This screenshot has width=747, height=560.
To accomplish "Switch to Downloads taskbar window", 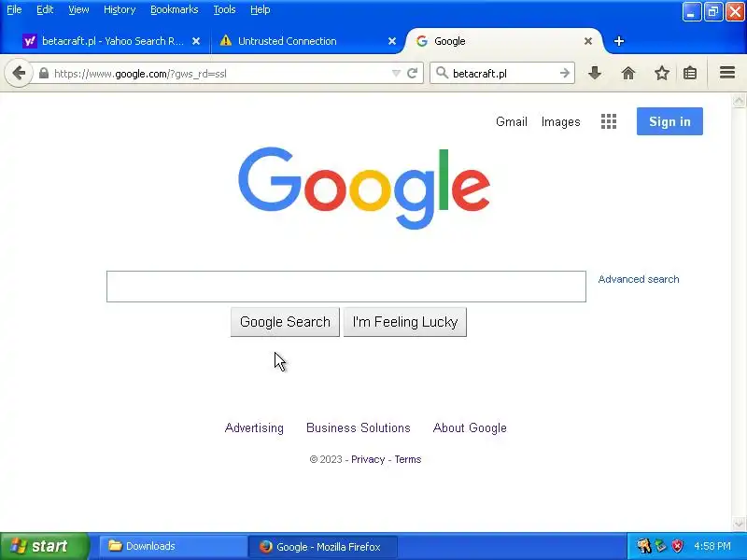I will [x=173, y=546].
